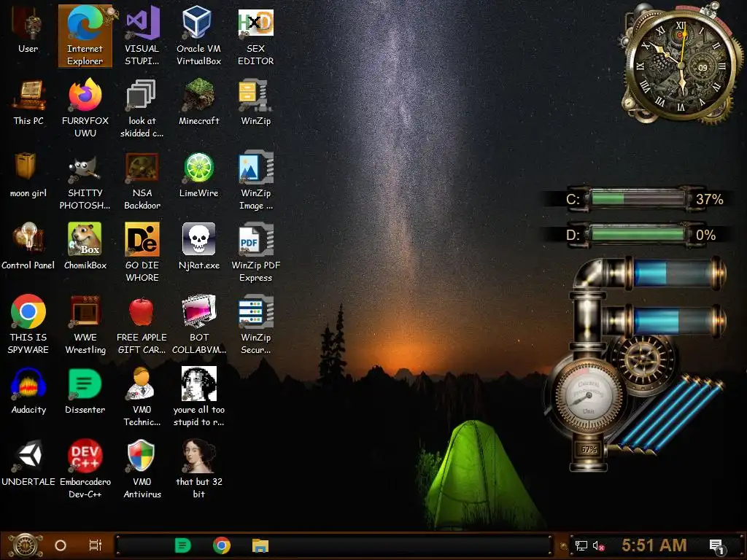Open BOT COLLABVM... icon

198,324
